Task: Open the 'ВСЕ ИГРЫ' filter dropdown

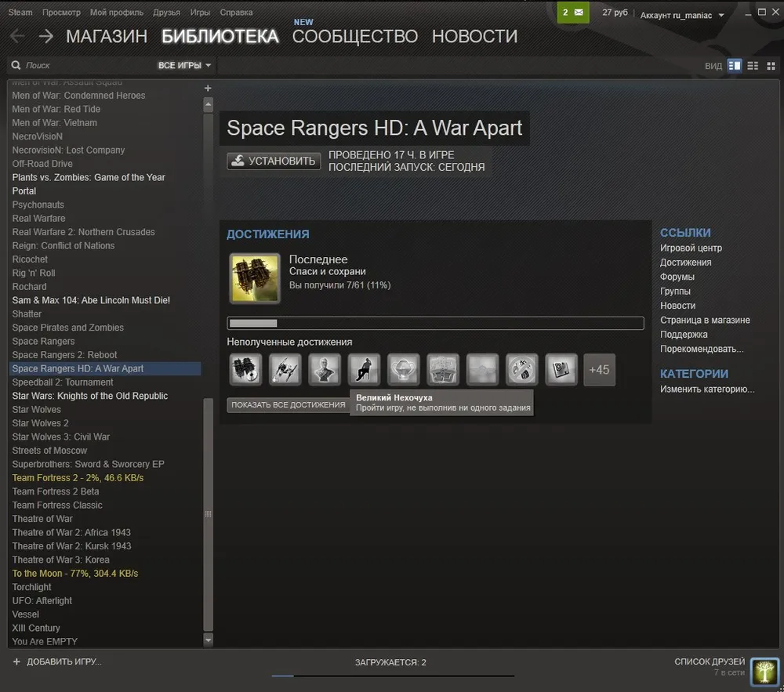Action: (x=184, y=66)
